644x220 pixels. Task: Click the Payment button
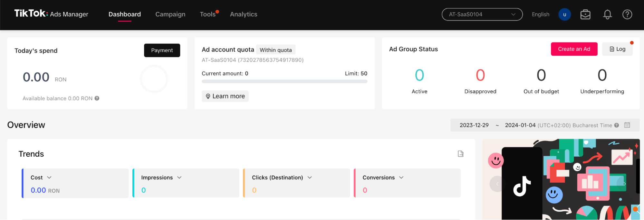tap(162, 50)
